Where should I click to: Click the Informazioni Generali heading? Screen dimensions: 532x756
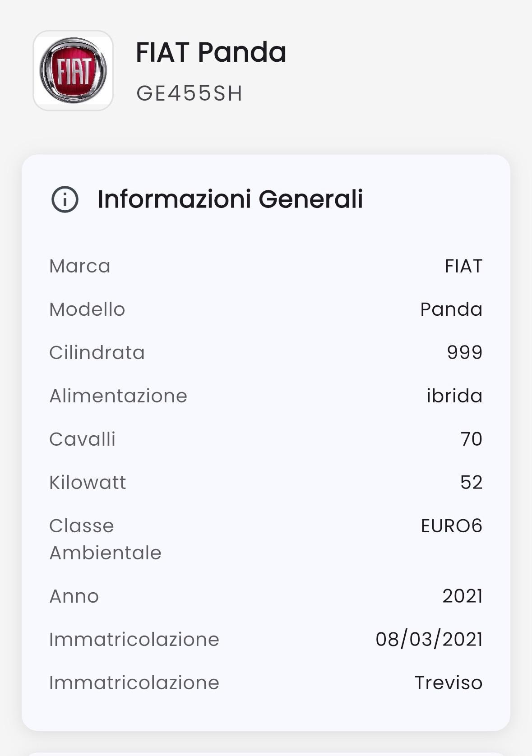pyautogui.click(x=230, y=199)
